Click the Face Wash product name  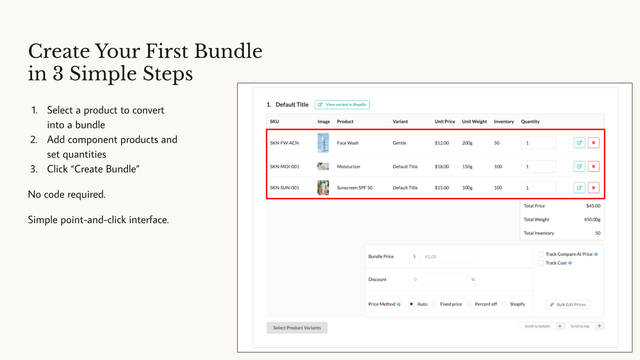pos(348,143)
